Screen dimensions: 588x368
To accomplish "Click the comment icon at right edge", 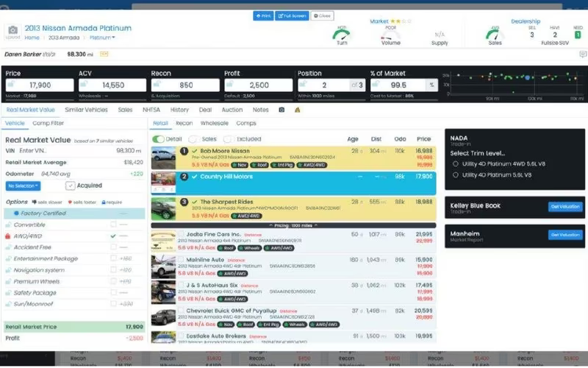I will pyautogui.click(x=583, y=54).
